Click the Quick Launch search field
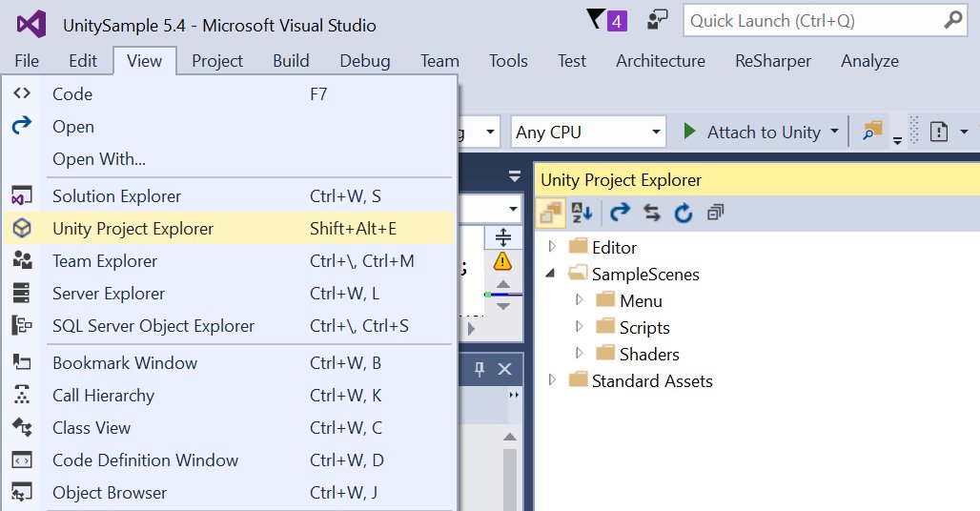Screen dimensions: 980x511 point(825,21)
